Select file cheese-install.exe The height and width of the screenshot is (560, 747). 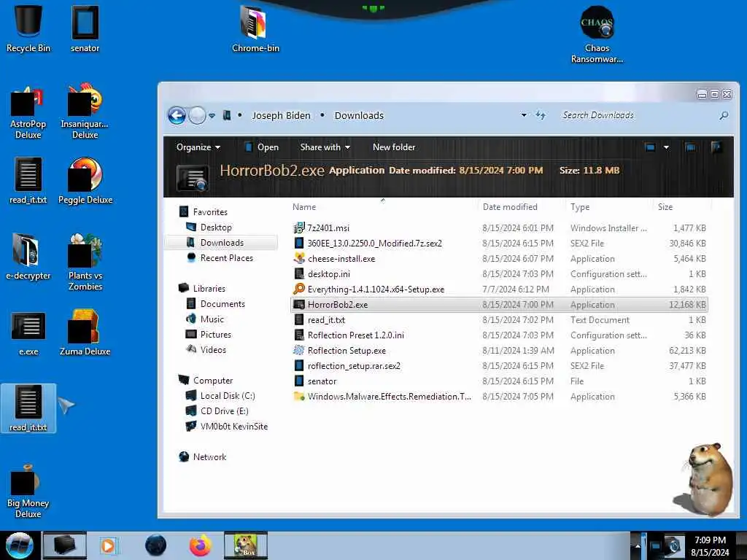click(499, 259)
